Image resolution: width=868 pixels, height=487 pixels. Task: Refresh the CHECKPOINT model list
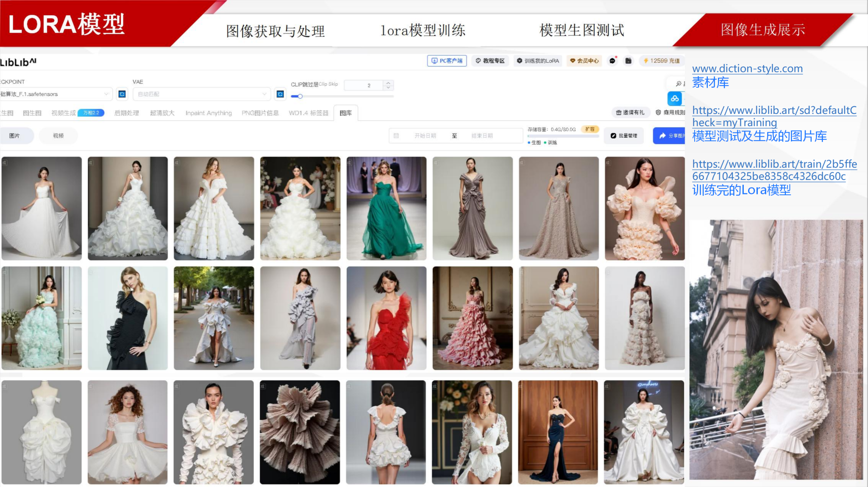point(122,94)
